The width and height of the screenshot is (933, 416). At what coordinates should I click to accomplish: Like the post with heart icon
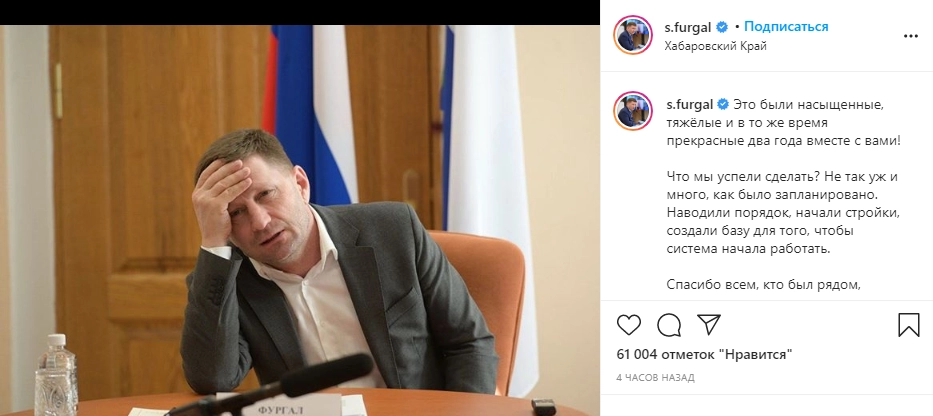point(628,325)
